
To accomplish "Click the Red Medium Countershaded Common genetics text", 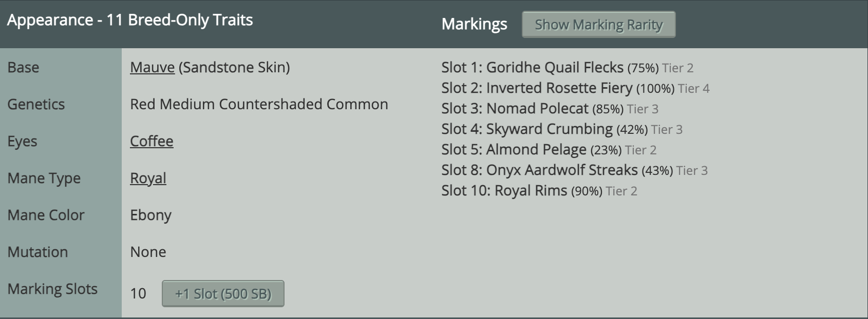I will (259, 104).
